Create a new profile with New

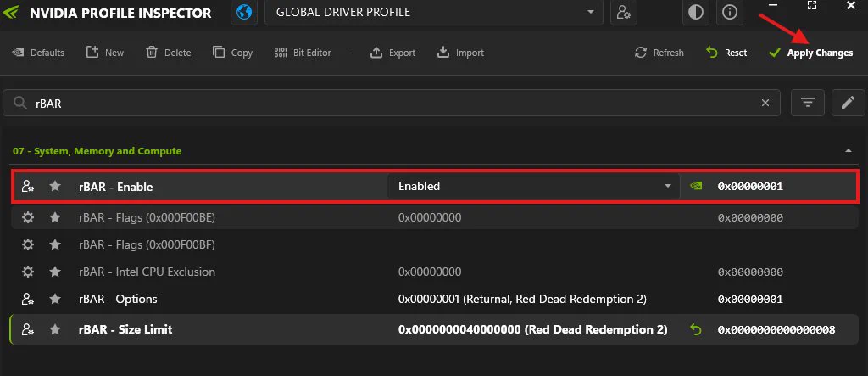pyautogui.click(x=104, y=53)
